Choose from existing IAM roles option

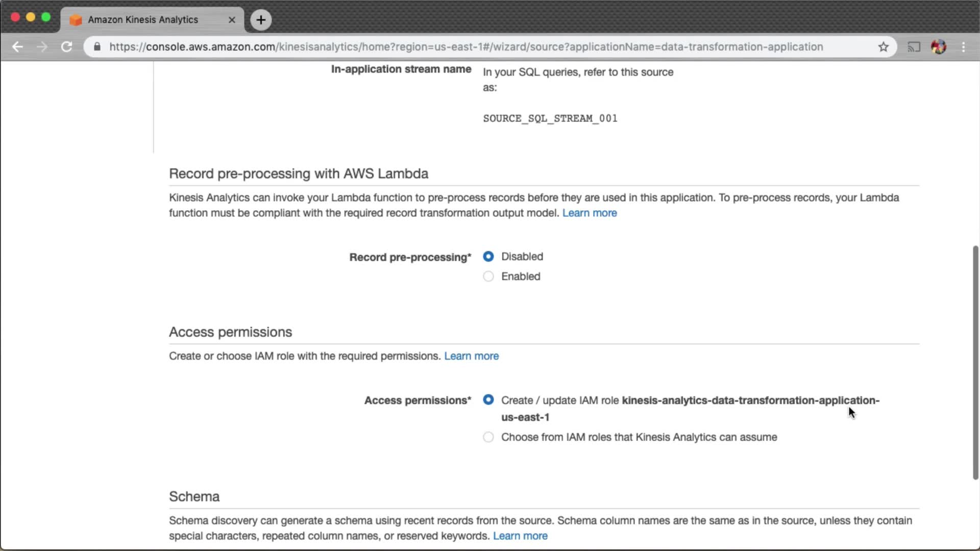(x=488, y=437)
